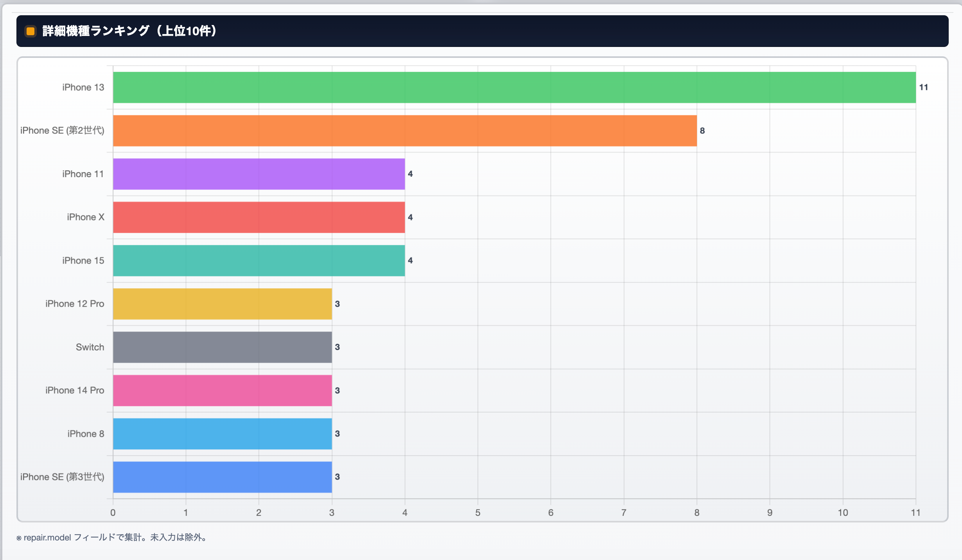Select the 'iPhone 13' axis label
962x560 pixels.
pyautogui.click(x=83, y=87)
